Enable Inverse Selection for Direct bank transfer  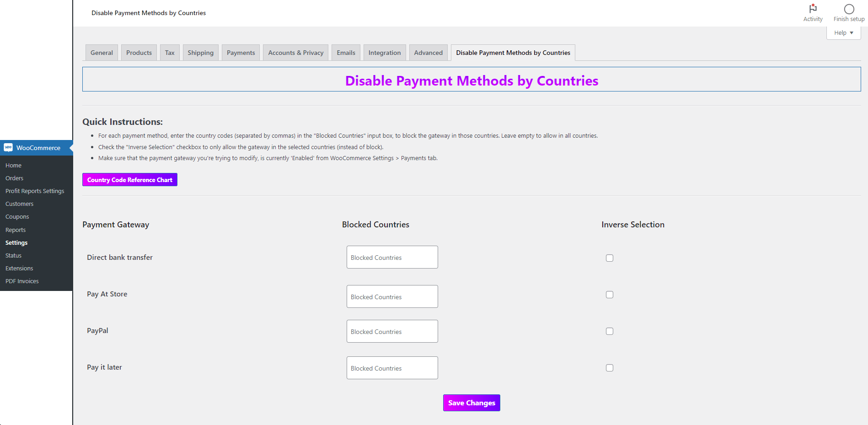coord(609,258)
